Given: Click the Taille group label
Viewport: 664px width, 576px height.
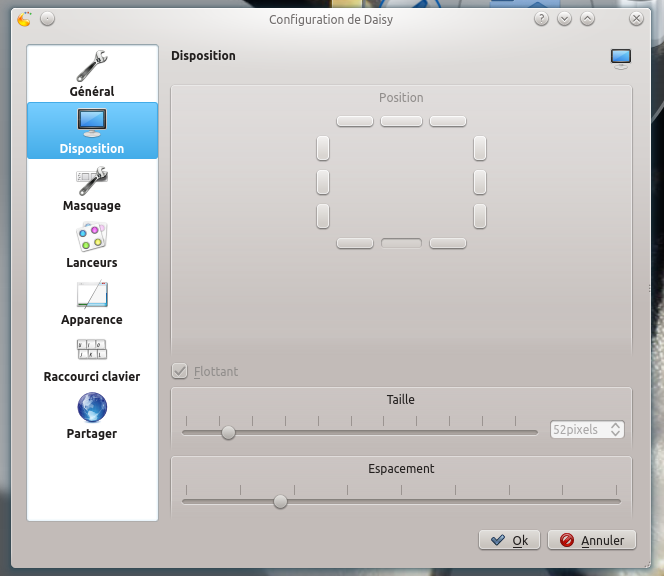Looking at the screenshot, I should 401,399.
